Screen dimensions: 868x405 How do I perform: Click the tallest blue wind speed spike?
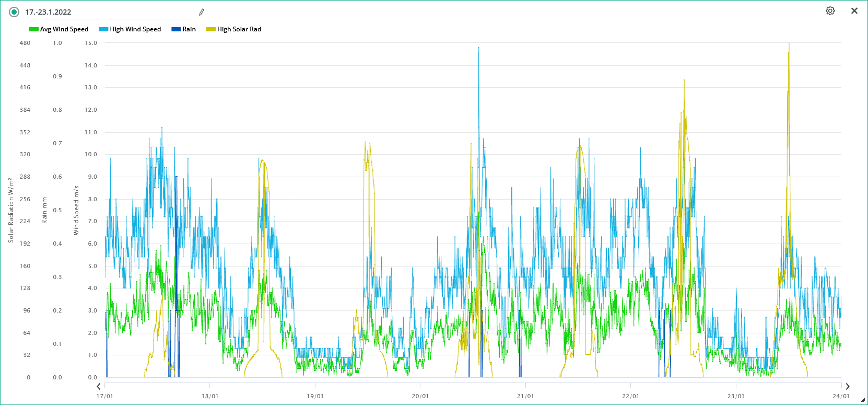click(478, 49)
